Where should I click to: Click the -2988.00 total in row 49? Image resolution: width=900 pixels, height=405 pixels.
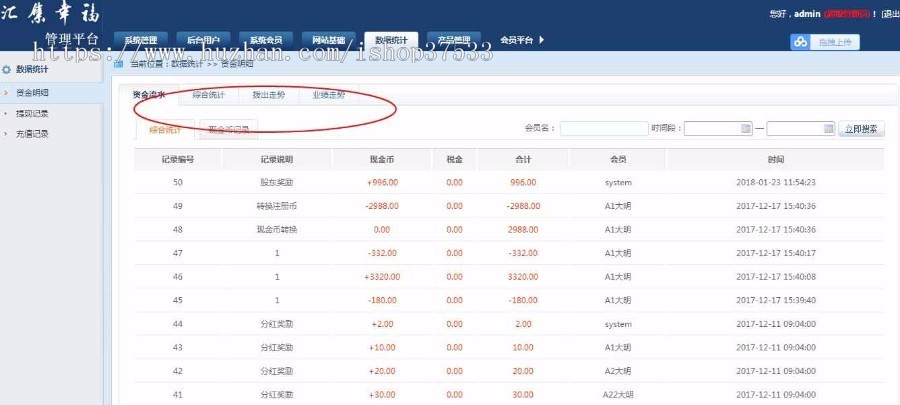tap(523, 206)
